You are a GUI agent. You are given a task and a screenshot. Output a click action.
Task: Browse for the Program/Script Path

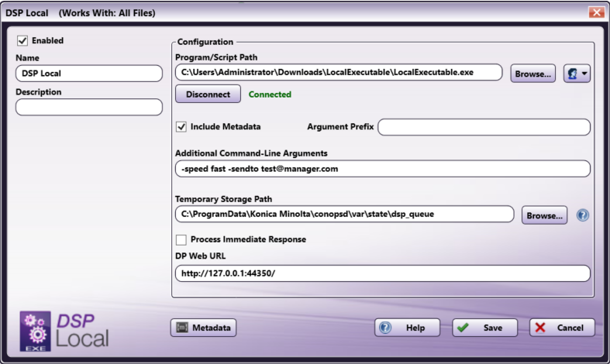tap(532, 73)
